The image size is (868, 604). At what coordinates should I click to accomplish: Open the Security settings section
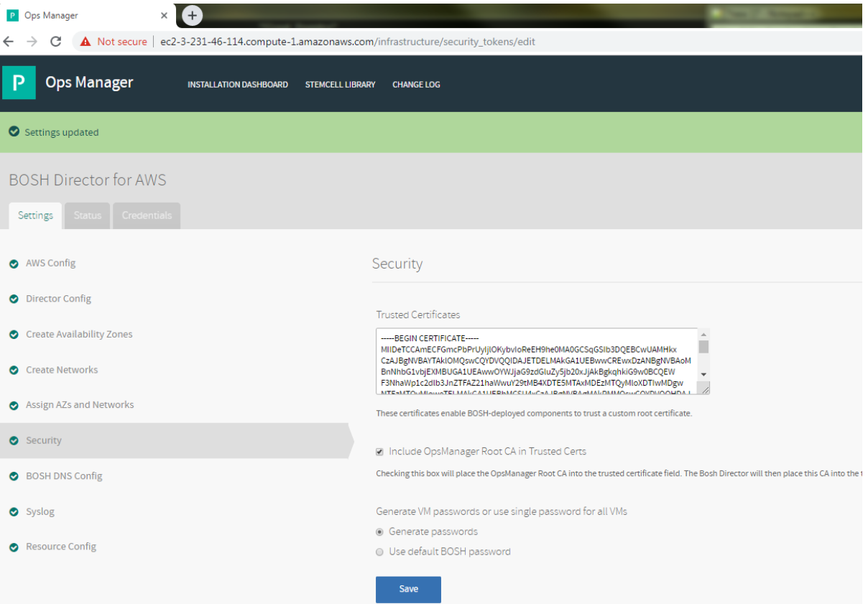[x=44, y=441]
